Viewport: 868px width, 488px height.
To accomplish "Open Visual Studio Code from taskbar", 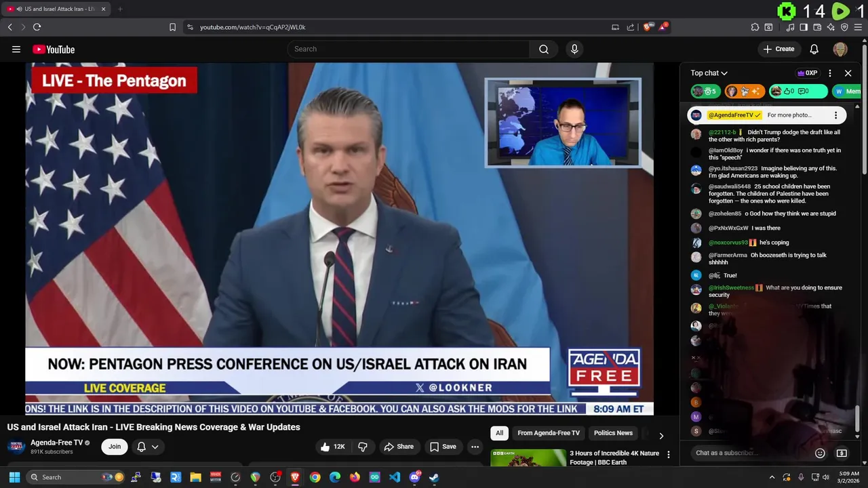I will pyautogui.click(x=395, y=477).
